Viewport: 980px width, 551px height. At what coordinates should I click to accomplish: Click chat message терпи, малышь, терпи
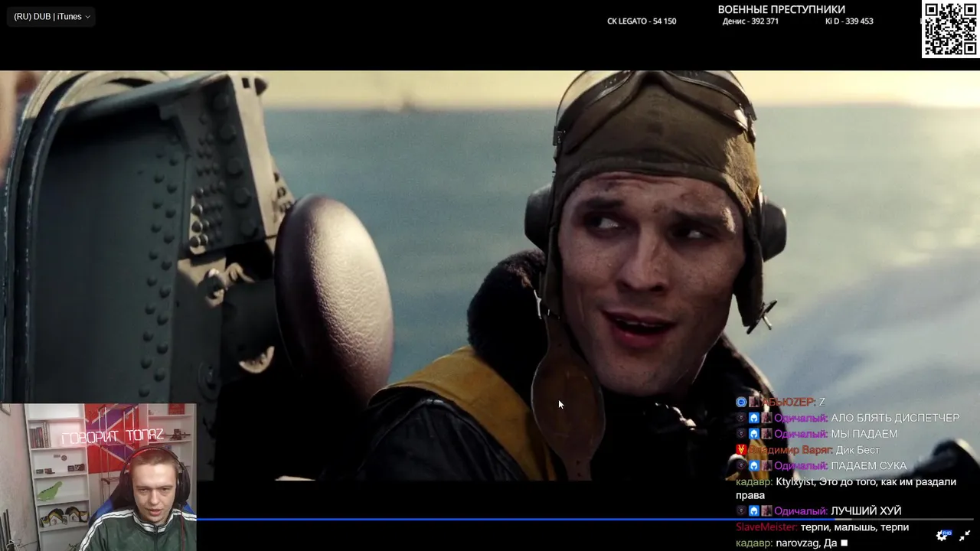click(x=854, y=527)
